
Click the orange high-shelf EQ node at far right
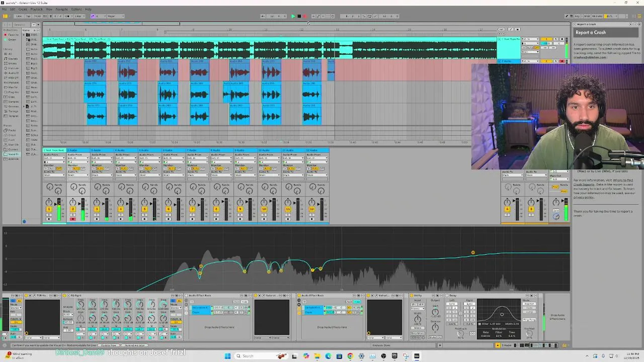(473, 252)
